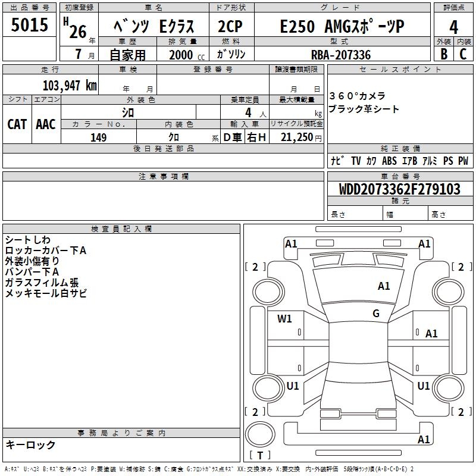
Task: Click chassis number WDD2073362F279103
Action: [x=399, y=189]
